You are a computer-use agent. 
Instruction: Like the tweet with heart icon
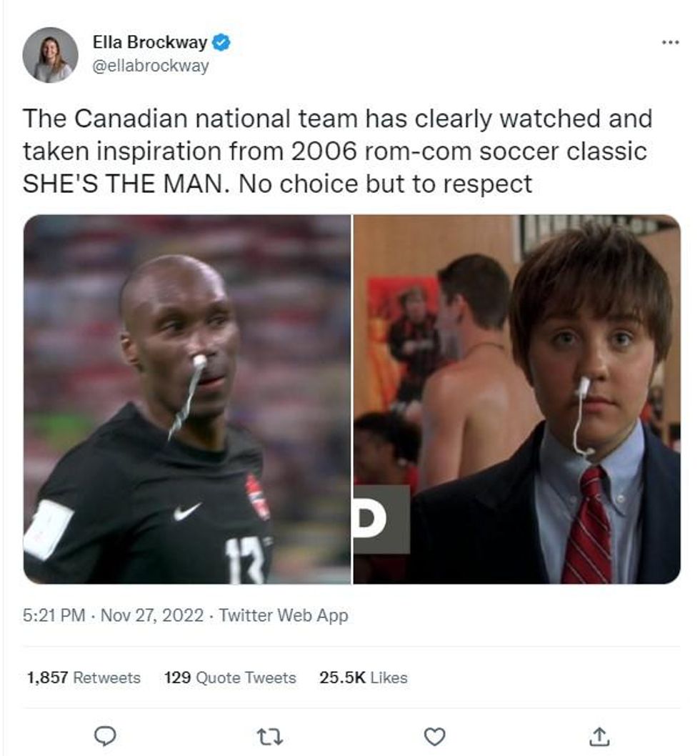pyautogui.click(x=434, y=737)
